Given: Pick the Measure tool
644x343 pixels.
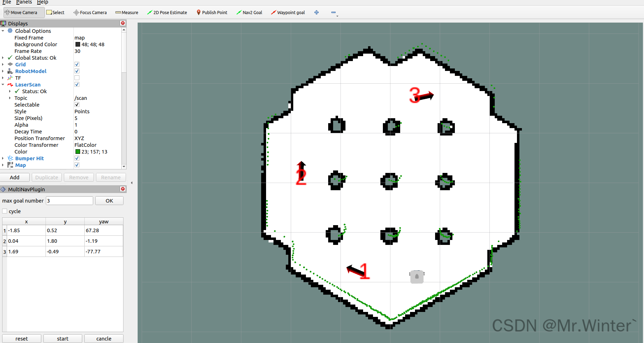Looking at the screenshot, I should point(127,12).
